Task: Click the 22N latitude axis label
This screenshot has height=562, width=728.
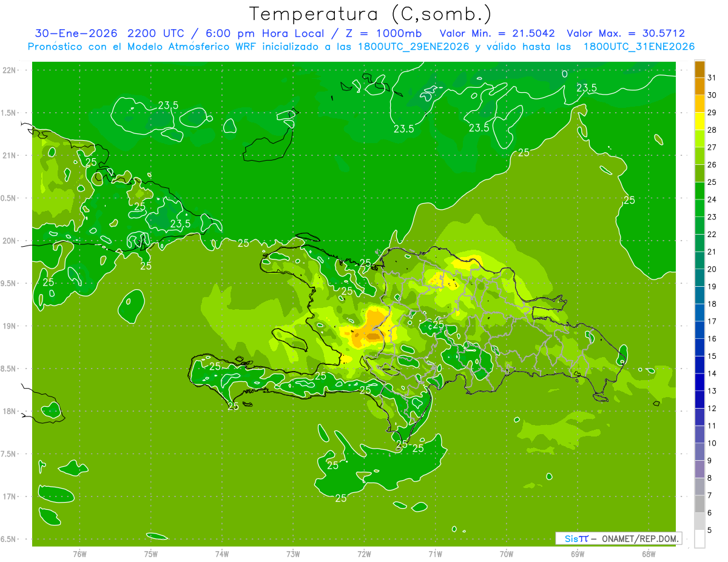Action: tap(10, 70)
